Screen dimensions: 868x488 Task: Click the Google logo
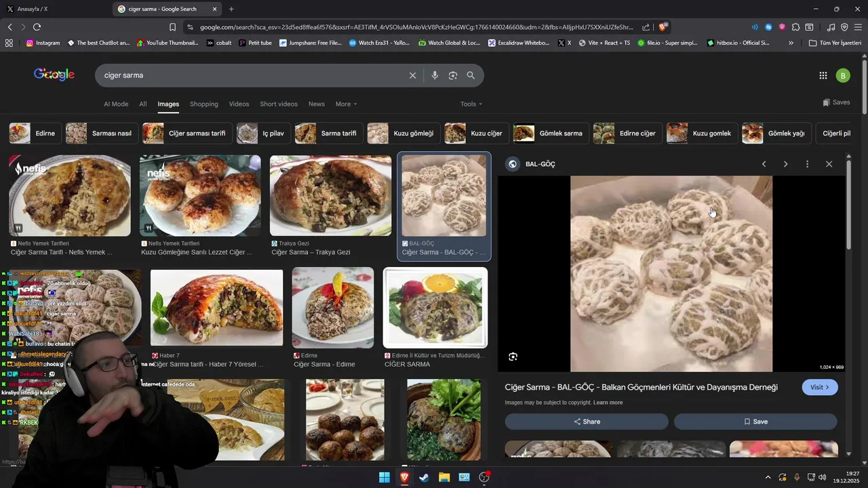tap(54, 75)
